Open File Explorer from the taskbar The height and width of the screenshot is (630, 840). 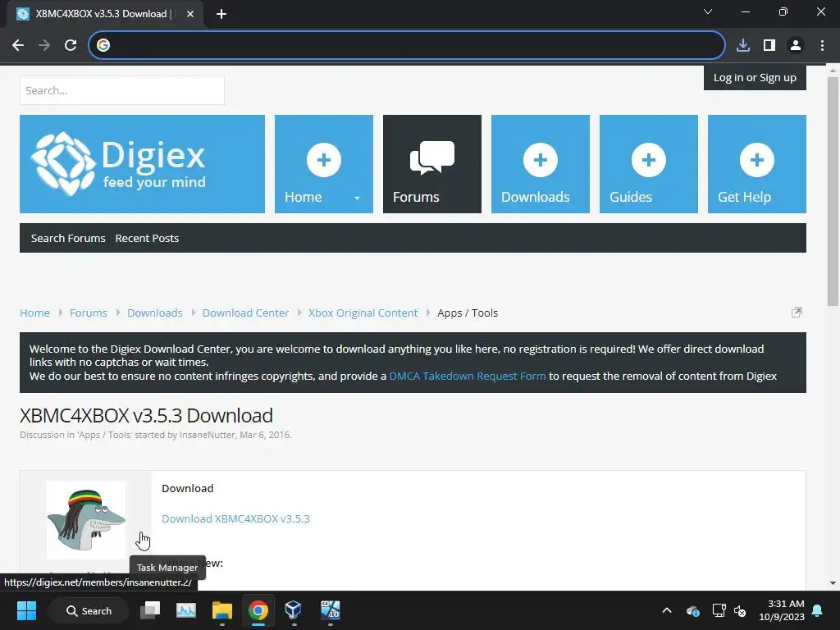[x=221, y=610]
